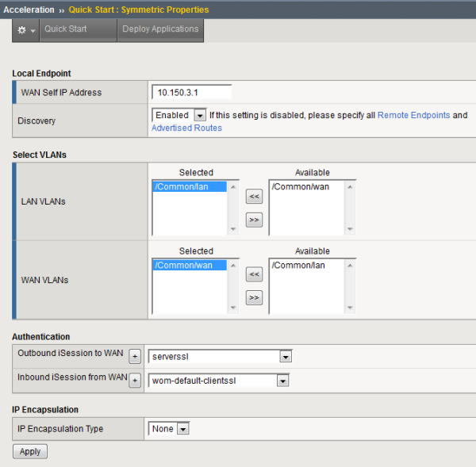Click plus icon beside Outbound iSession to WAN
This screenshot has width=476, height=467.
(135, 357)
